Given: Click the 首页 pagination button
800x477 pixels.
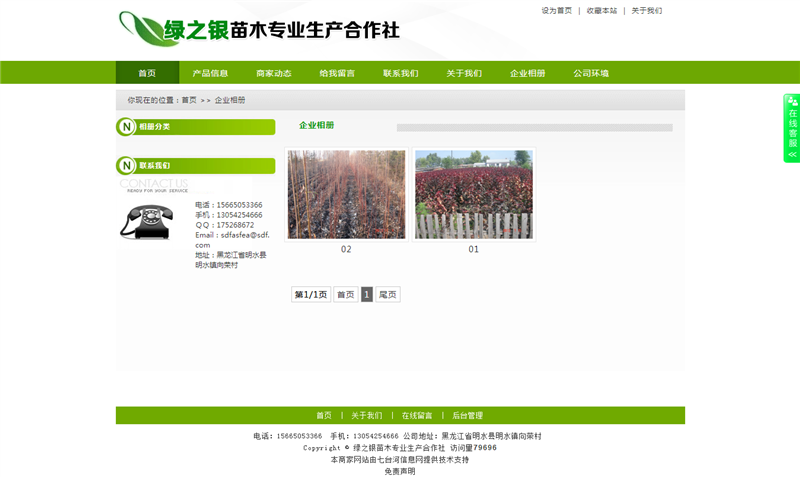Looking at the screenshot, I should coord(345,295).
